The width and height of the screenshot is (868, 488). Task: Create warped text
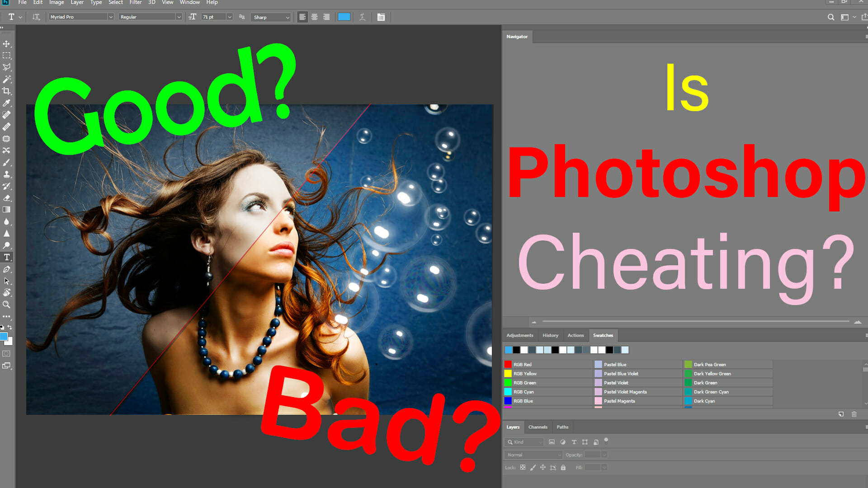pos(362,17)
